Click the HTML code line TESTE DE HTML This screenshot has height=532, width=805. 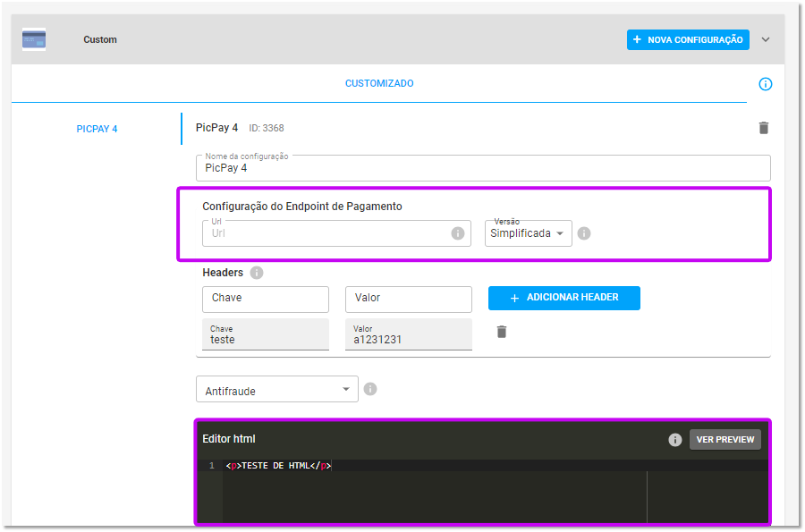(x=279, y=465)
